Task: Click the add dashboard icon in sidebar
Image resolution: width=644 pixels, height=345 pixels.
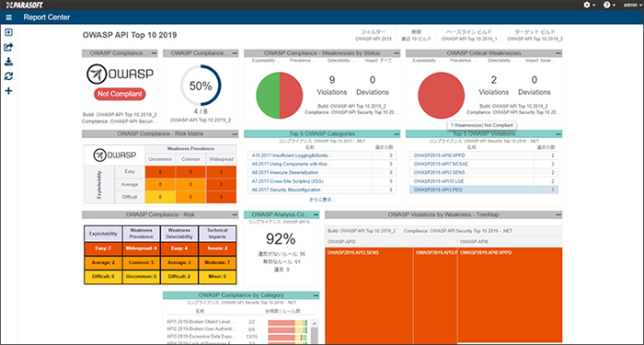Action: [x=8, y=32]
